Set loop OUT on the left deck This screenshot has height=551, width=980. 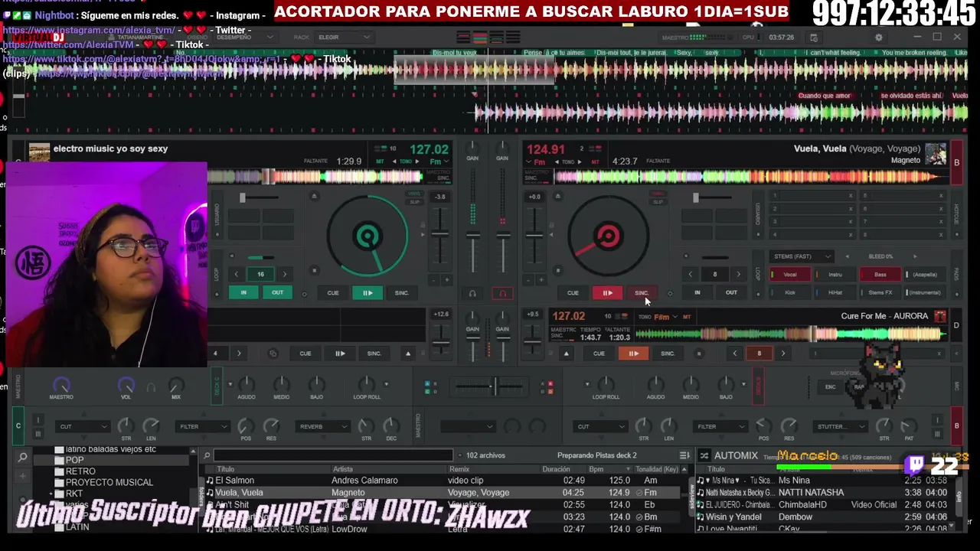click(277, 293)
